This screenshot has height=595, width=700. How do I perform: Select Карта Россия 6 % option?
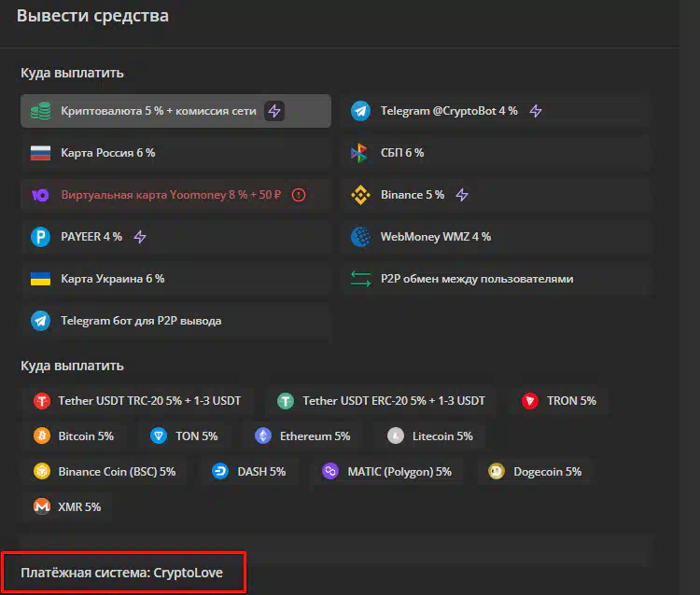coord(175,153)
